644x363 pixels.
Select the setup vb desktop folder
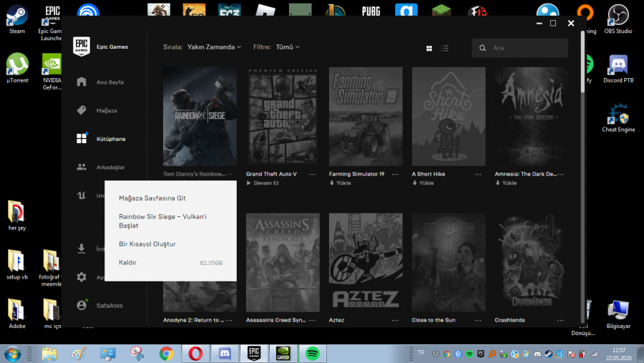pos(17,265)
